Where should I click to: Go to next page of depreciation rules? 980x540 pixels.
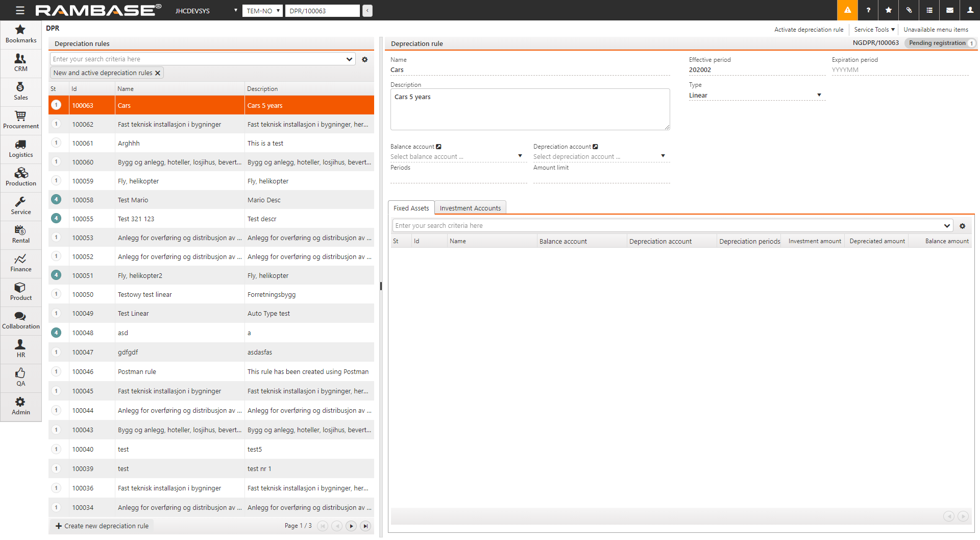point(351,526)
